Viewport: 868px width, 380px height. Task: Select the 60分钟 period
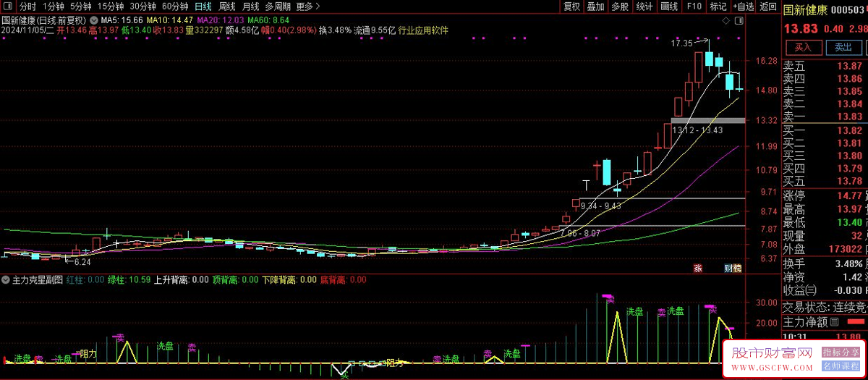[175, 7]
